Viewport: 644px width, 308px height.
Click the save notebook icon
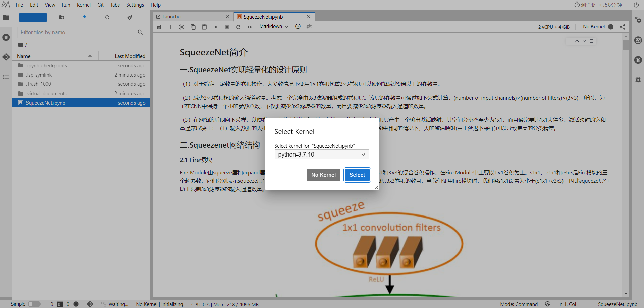click(x=159, y=27)
